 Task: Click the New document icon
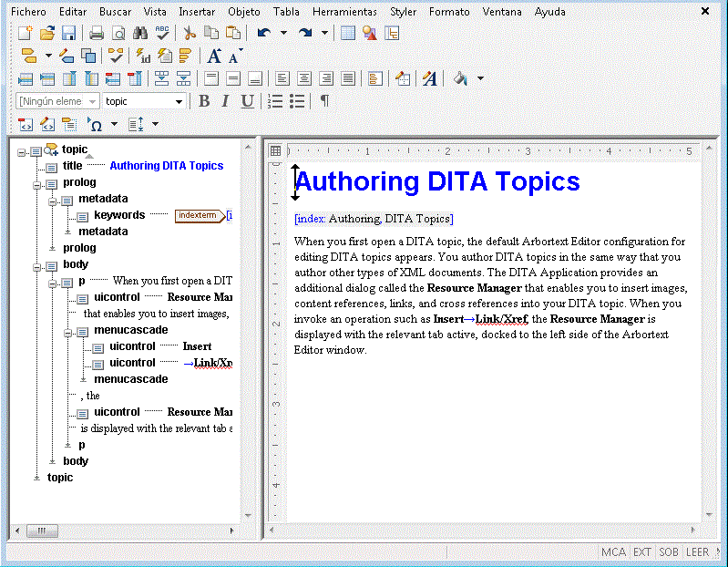tap(26, 34)
